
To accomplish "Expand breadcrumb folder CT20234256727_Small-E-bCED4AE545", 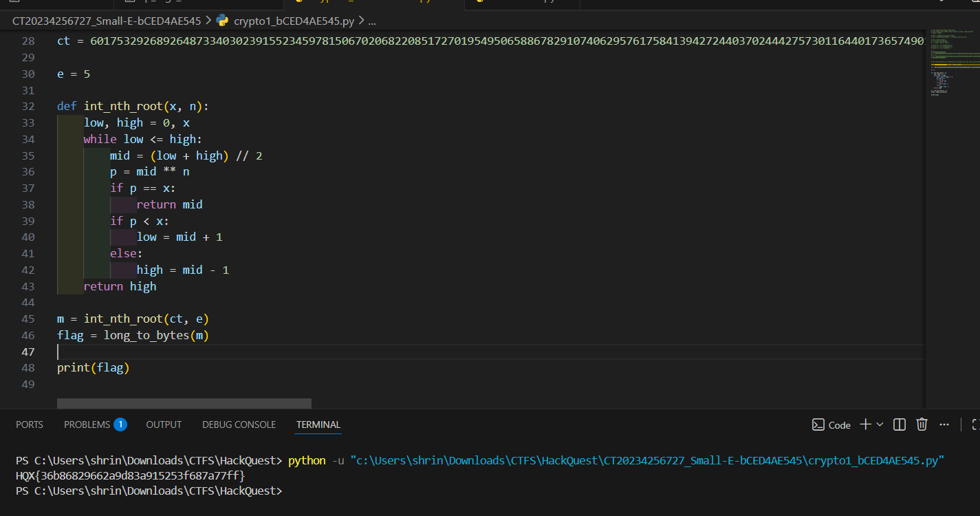I will click(107, 21).
